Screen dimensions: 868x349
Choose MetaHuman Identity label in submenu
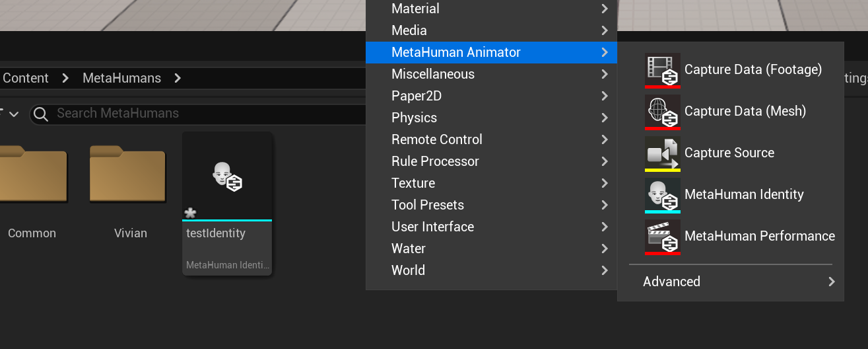point(744,195)
